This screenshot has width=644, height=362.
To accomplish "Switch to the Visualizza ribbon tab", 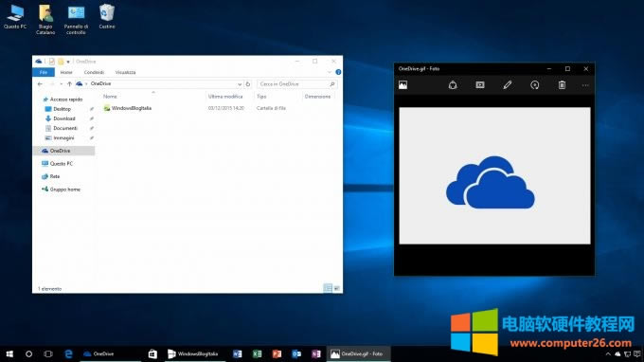I will pos(125,72).
